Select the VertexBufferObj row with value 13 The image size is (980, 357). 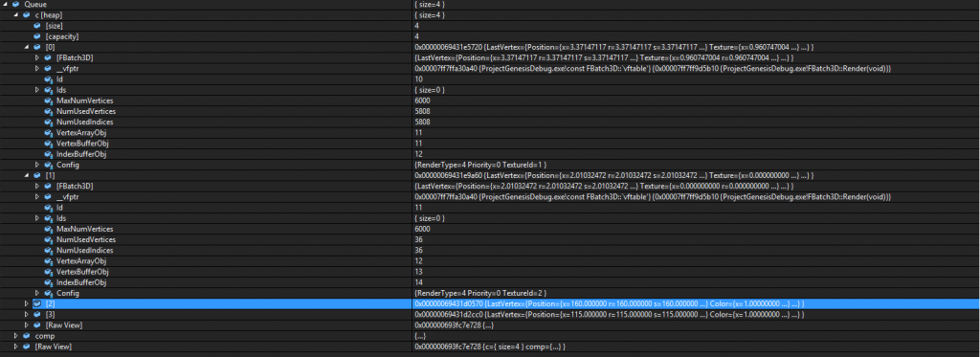click(490, 272)
